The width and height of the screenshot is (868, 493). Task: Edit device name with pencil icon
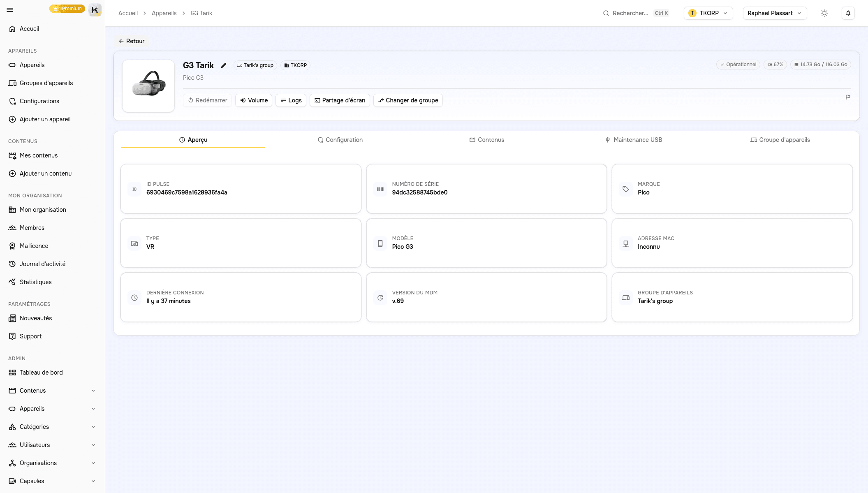pyautogui.click(x=224, y=65)
